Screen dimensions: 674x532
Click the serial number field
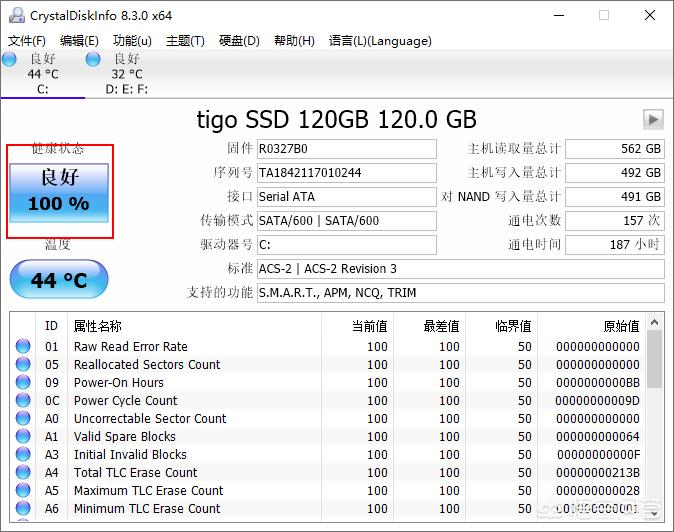click(346, 173)
